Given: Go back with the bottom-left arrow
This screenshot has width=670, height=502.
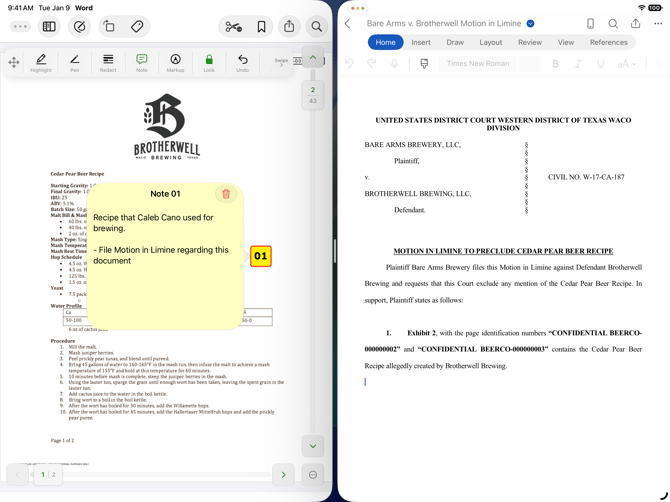Looking at the screenshot, I should [18, 475].
